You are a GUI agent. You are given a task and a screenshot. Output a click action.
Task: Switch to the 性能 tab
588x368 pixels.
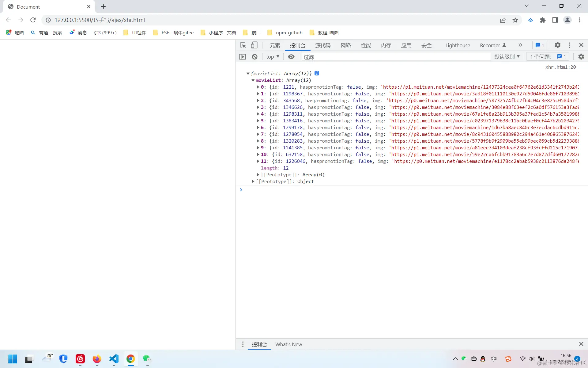coord(366,45)
